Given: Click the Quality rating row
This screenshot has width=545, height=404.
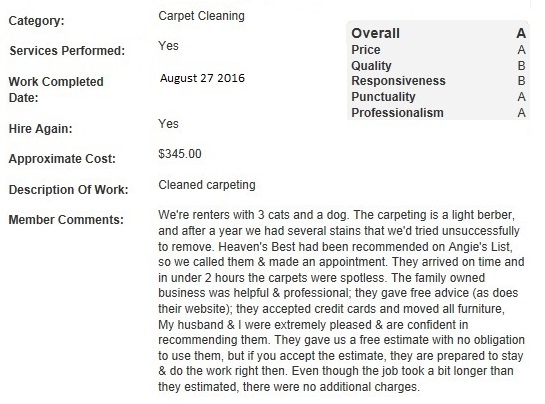Looking at the screenshot, I should (438, 66).
